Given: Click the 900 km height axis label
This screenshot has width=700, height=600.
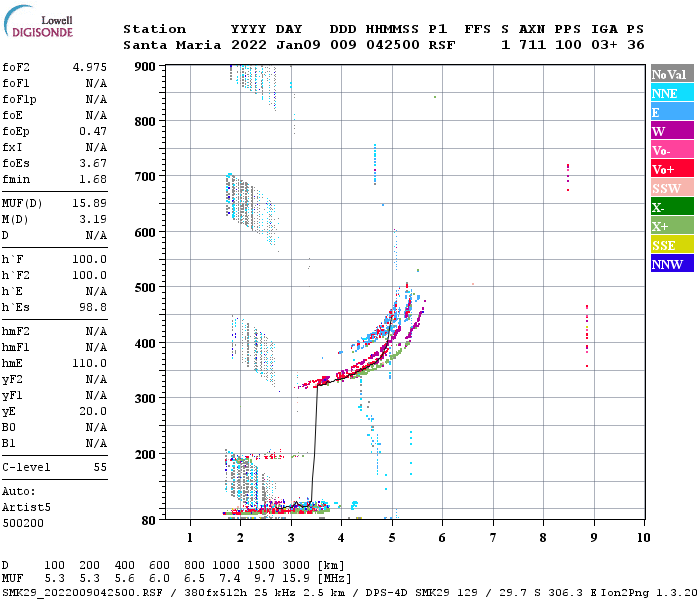Looking at the screenshot, I should [145, 67].
